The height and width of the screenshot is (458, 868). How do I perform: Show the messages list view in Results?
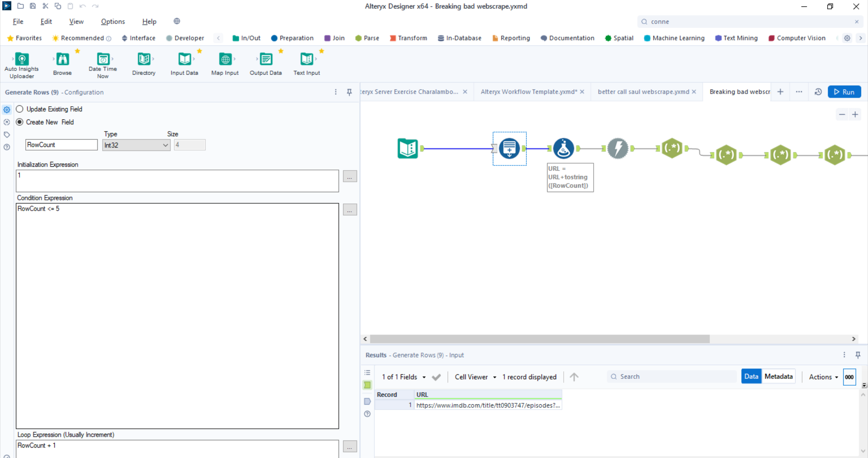tap(368, 373)
